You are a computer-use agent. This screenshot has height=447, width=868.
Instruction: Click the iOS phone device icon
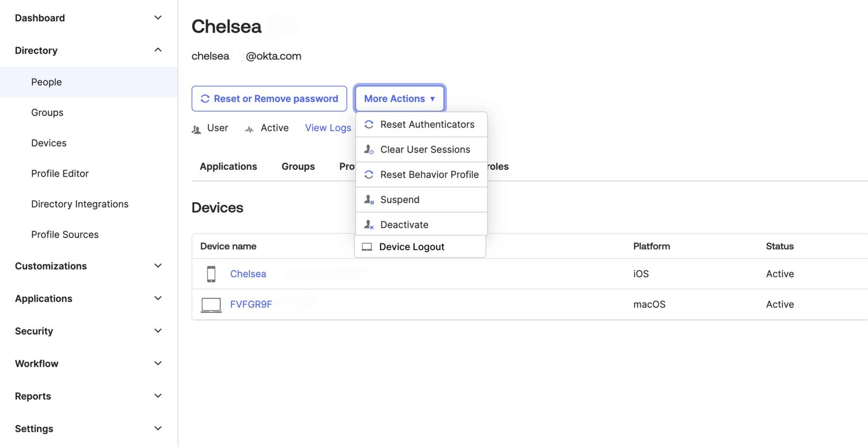(x=211, y=274)
